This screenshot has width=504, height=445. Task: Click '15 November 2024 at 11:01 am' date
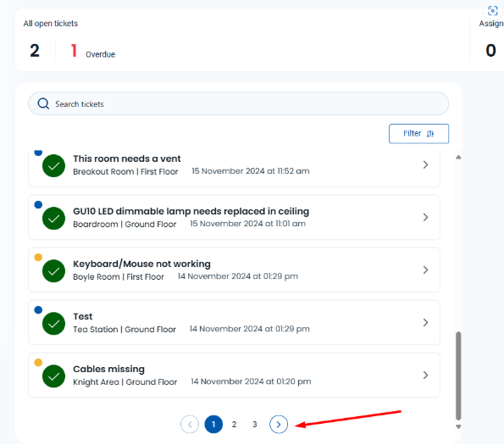(x=248, y=224)
